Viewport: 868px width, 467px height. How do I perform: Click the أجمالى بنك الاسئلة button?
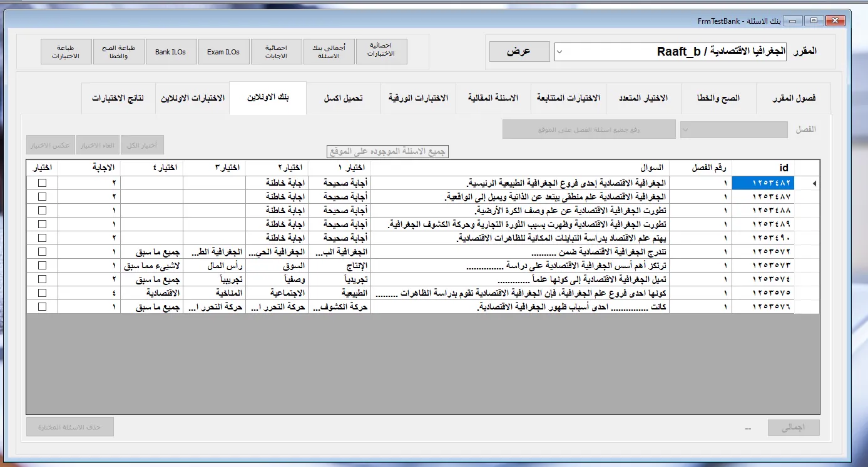[329, 52]
